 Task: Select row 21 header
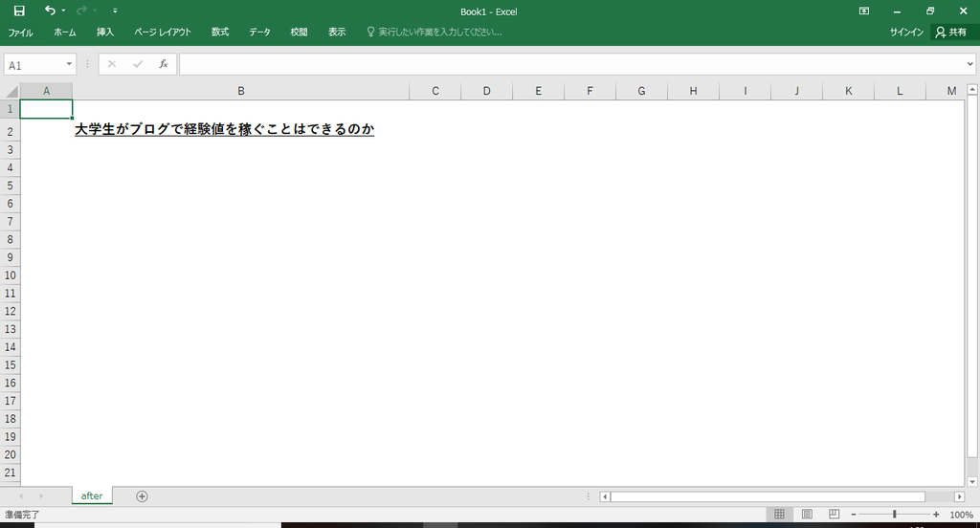[10, 473]
